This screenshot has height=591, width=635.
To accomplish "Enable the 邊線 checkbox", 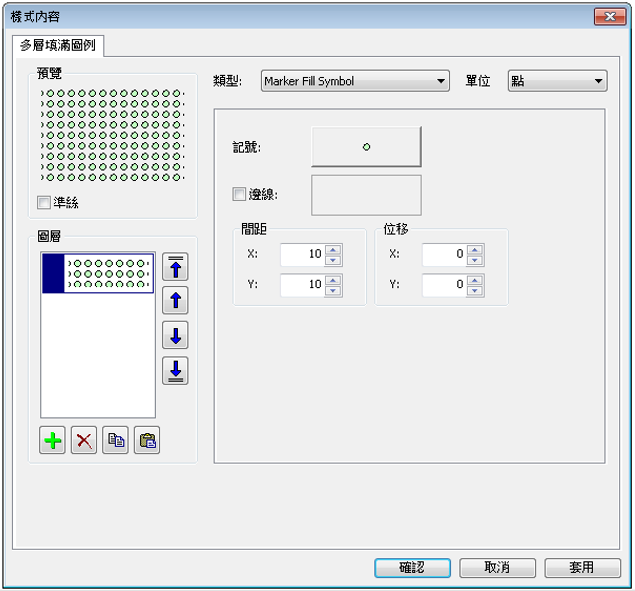I will (x=239, y=194).
